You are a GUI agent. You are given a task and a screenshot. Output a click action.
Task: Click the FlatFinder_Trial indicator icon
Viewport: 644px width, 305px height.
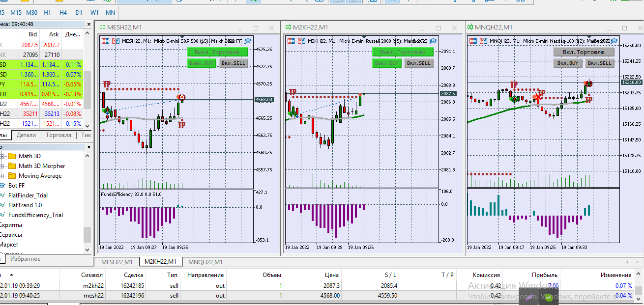pos(2,195)
